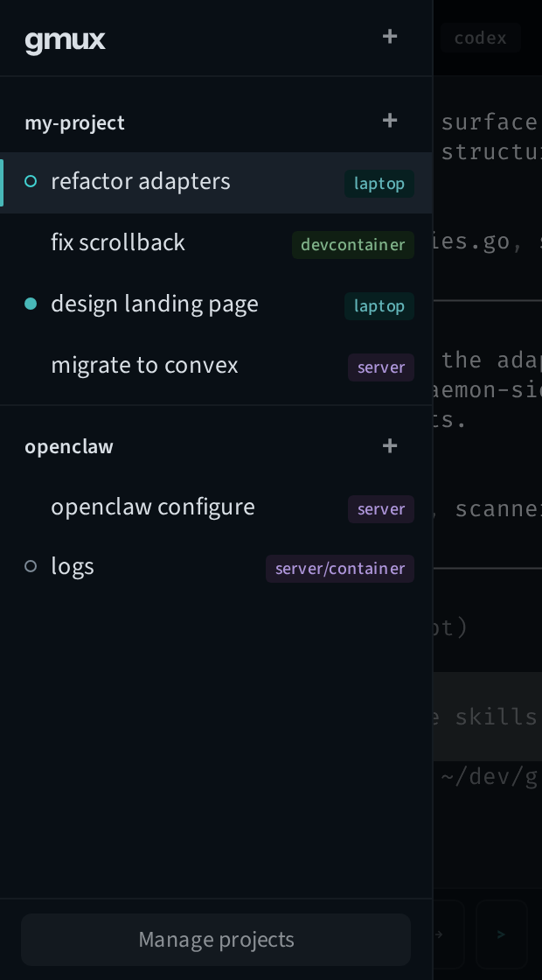Click the server/container tag on logs
Screen dimensions: 542x980
tap(339, 569)
